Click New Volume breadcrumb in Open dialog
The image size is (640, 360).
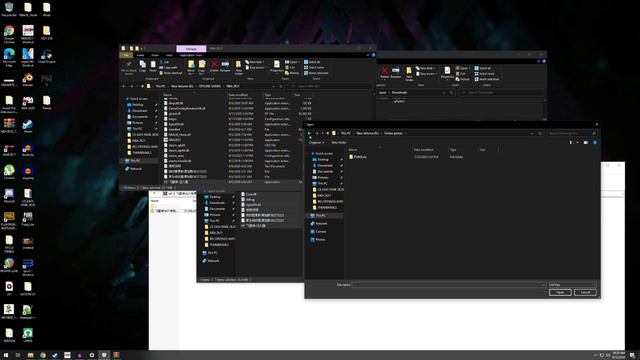pyautogui.click(x=367, y=133)
